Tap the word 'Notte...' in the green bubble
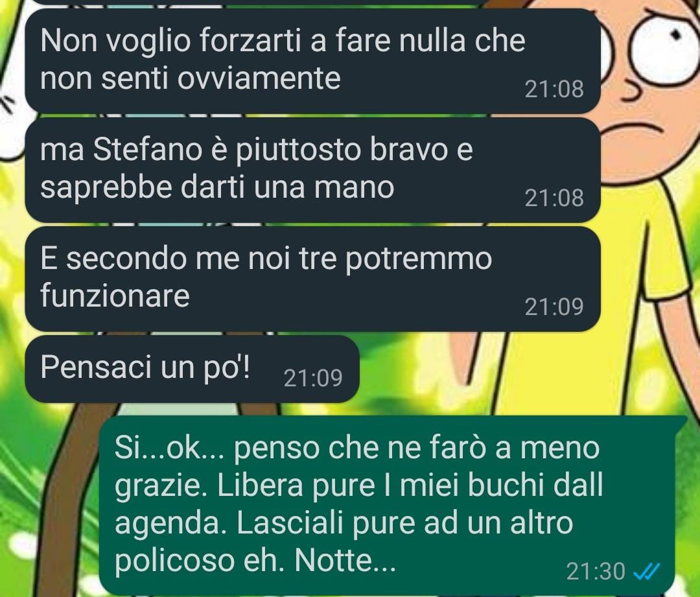 click(345, 560)
